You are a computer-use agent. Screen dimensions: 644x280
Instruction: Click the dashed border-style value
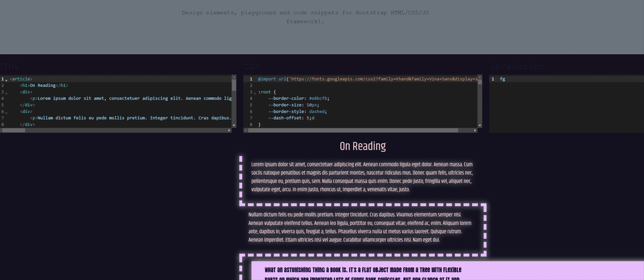coord(317,112)
